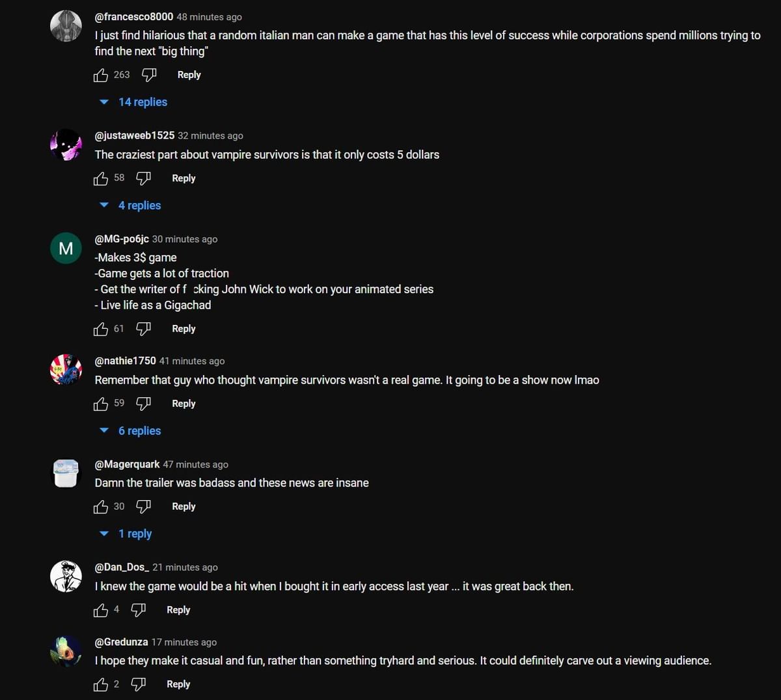Like the comment from @Dan_Dos_
781x700 pixels.
click(101, 610)
